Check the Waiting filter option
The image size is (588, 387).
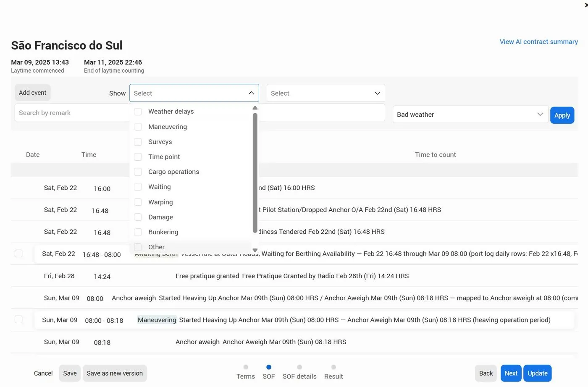click(138, 187)
